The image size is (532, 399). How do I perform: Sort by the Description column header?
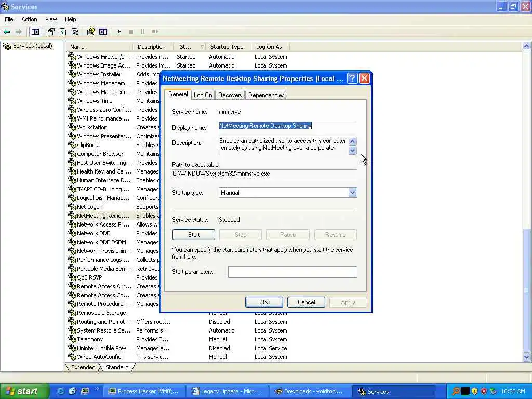[153, 47]
